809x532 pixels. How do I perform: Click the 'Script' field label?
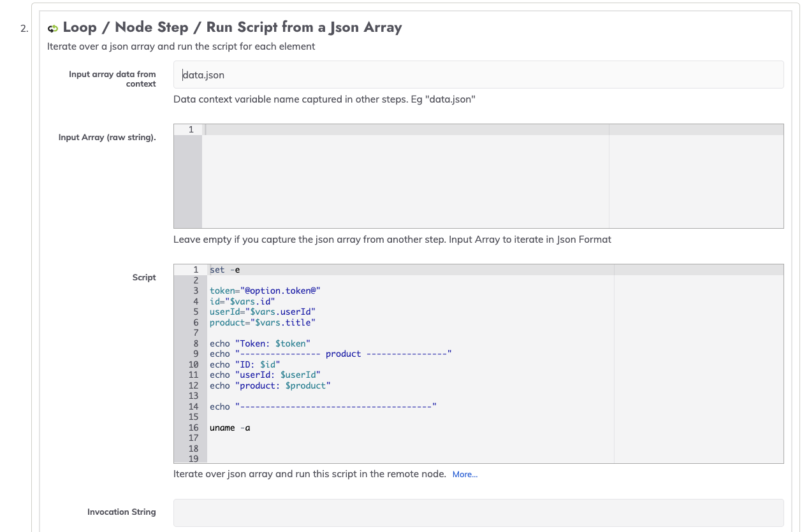[144, 277]
